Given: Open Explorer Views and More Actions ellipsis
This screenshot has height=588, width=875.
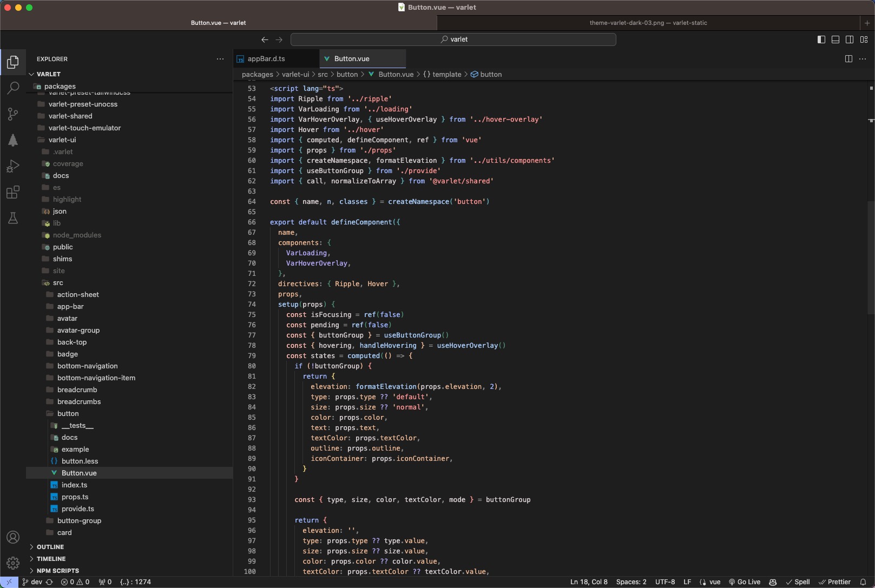Looking at the screenshot, I should 220,59.
